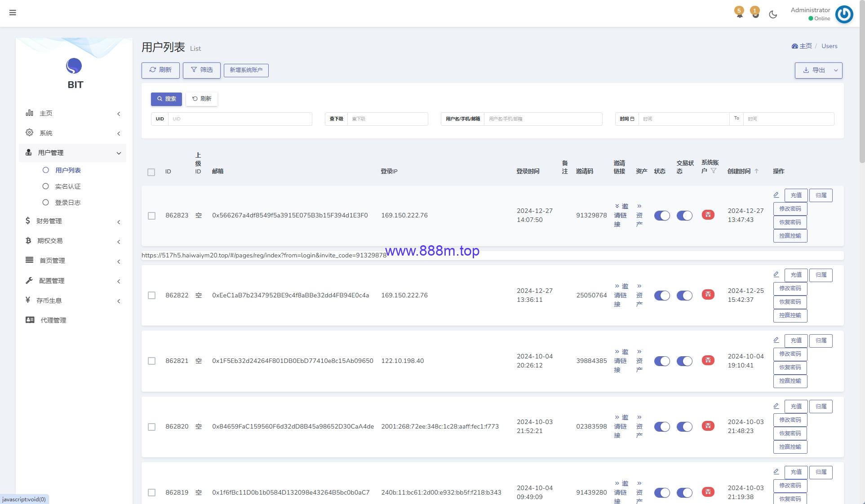This screenshot has width=865, height=504.
Task: Switch to dark mode moon icon
Action: coord(773,14)
